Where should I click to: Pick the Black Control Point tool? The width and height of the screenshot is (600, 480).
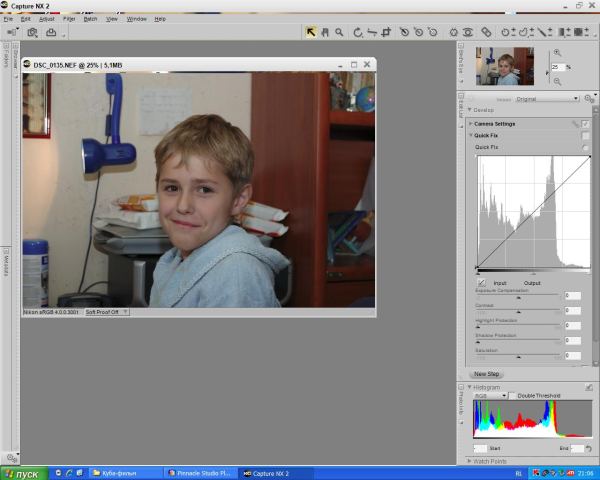404,33
